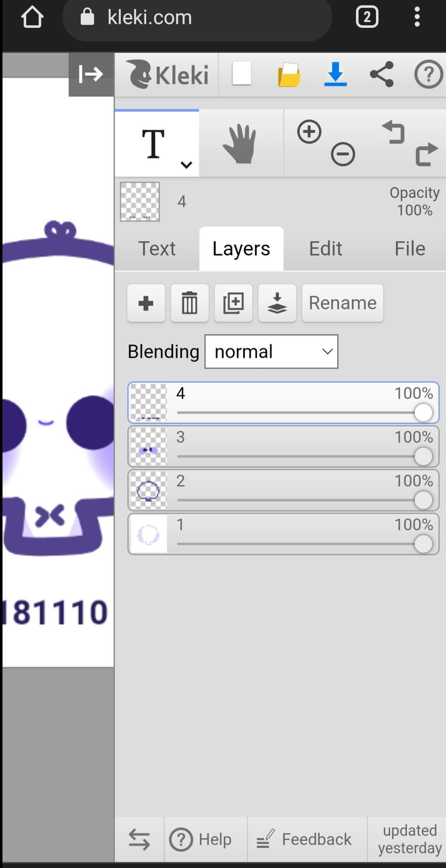The height and width of the screenshot is (868, 446).
Task: Open the Blending mode dropdown
Action: pos(271,351)
